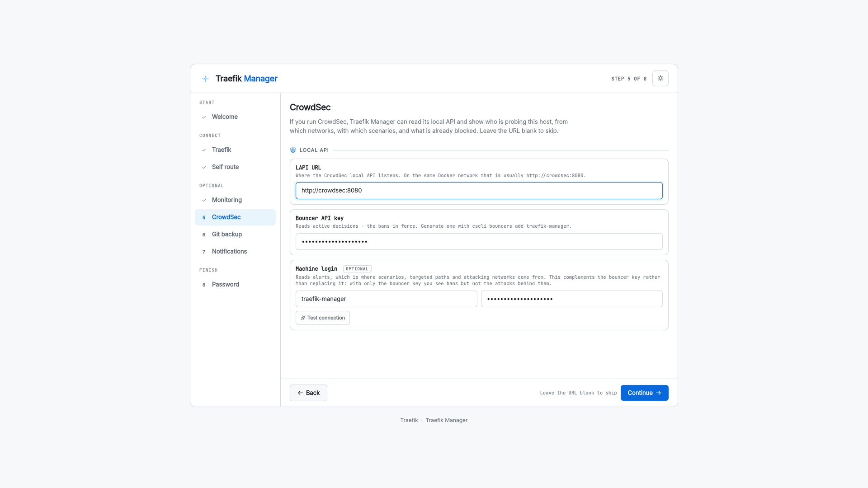Click the checkmark icon next to Self route
This screenshot has height=488, width=868.
[x=204, y=167]
